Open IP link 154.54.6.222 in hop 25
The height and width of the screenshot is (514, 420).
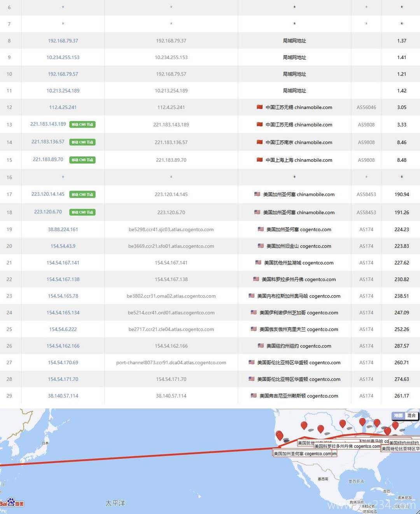tap(63, 329)
